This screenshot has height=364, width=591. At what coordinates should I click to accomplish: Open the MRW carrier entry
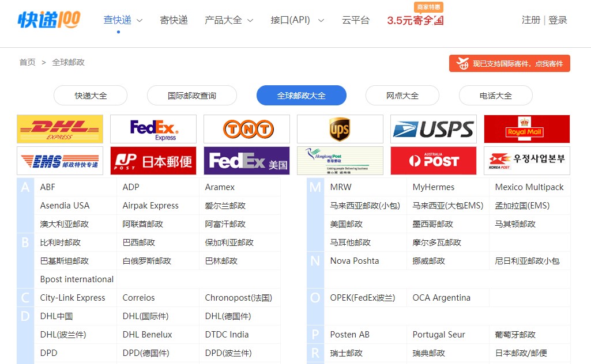click(341, 187)
